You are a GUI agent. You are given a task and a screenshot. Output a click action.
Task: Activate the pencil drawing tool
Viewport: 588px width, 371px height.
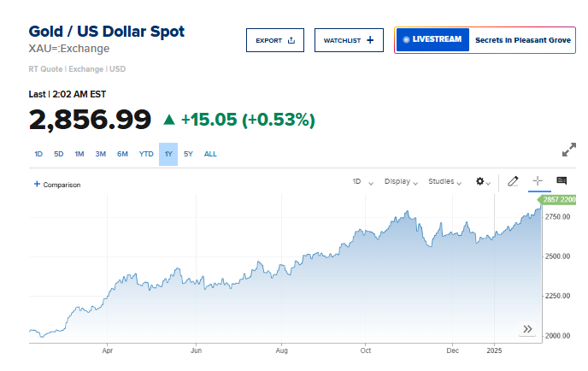coord(513,181)
